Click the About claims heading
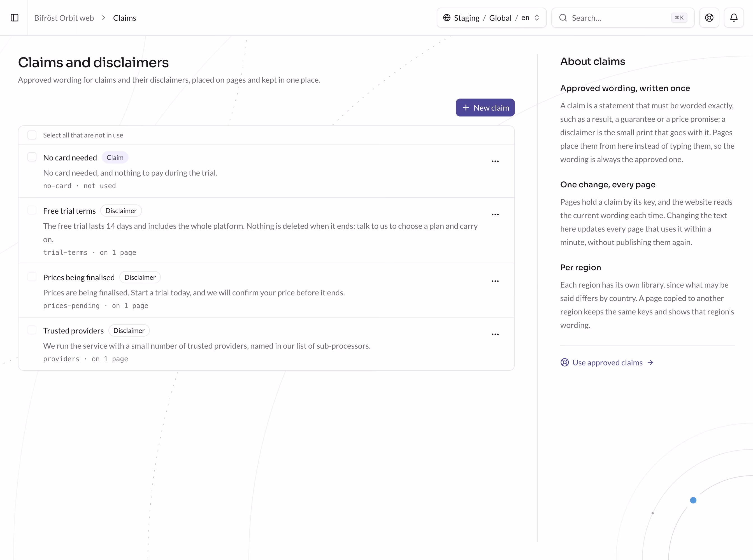753x560 pixels. coord(592,61)
